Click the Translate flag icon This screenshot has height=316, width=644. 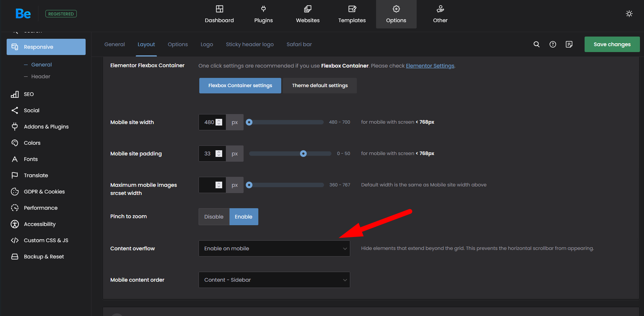point(15,175)
